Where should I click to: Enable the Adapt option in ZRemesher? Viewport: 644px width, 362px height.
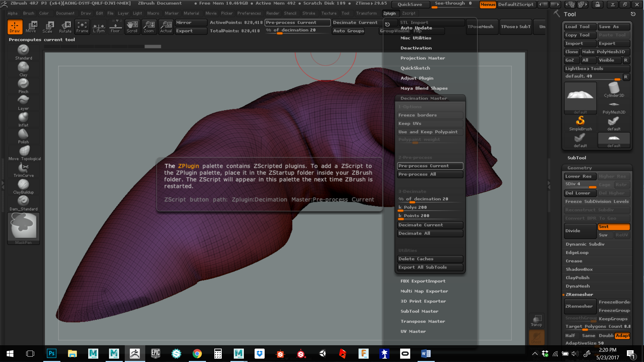(622, 336)
